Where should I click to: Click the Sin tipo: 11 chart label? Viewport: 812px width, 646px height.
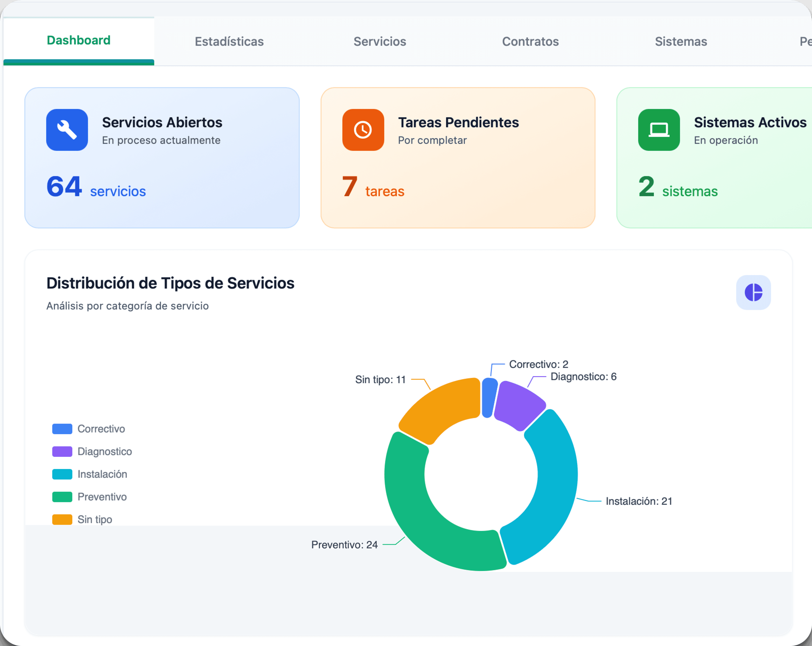(x=380, y=379)
